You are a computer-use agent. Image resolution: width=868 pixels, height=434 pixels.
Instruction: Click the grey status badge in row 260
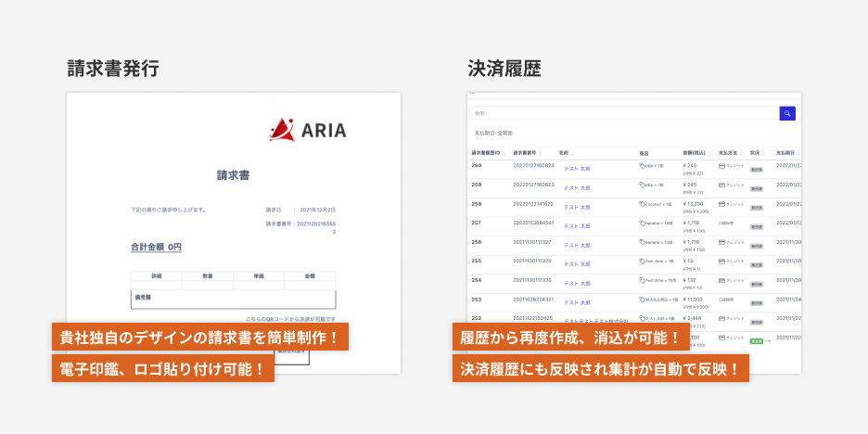click(756, 170)
